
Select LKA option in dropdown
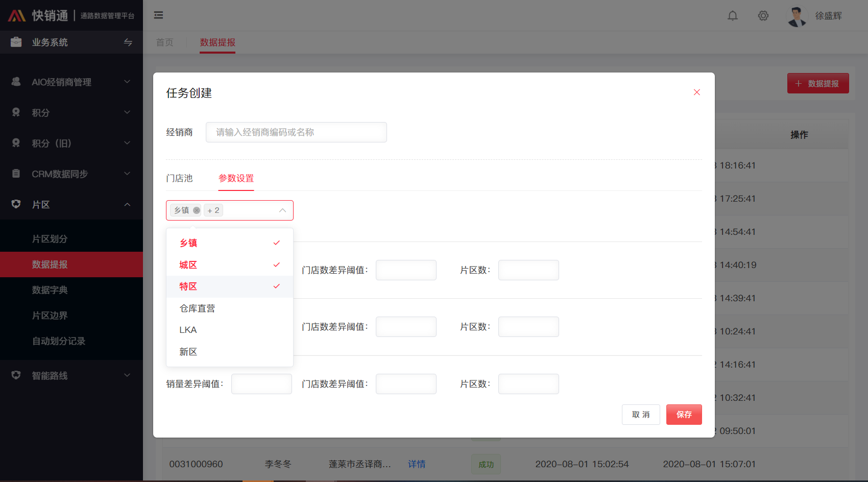coord(230,330)
